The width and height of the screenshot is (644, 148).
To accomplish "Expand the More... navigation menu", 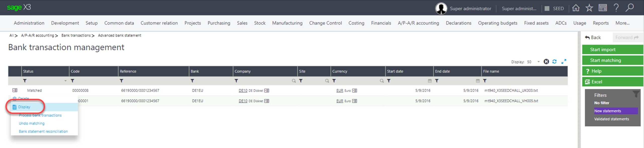I will pos(622,23).
